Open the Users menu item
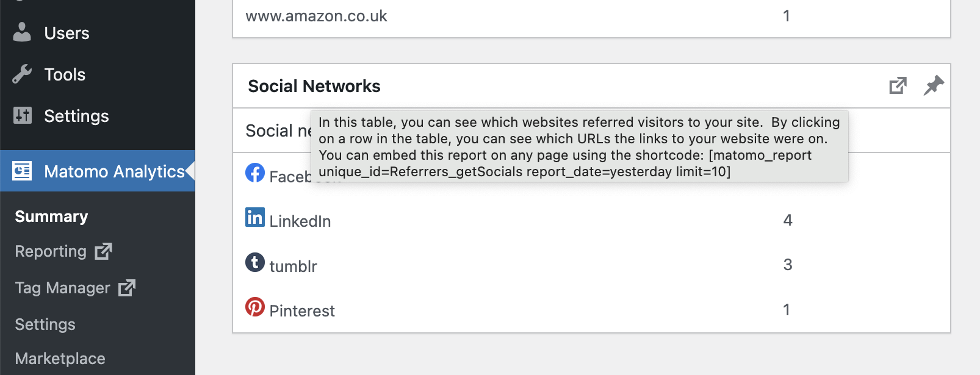 tap(67, 33)
